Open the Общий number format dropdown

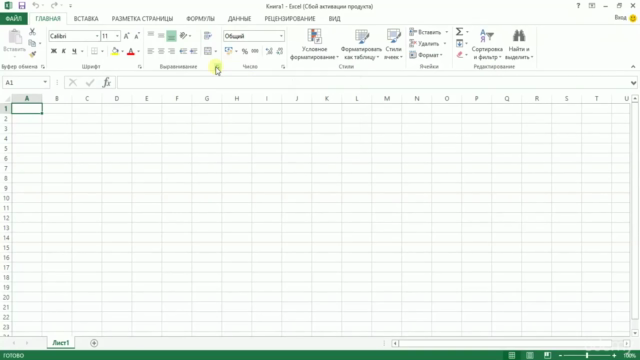pos(281,36)
